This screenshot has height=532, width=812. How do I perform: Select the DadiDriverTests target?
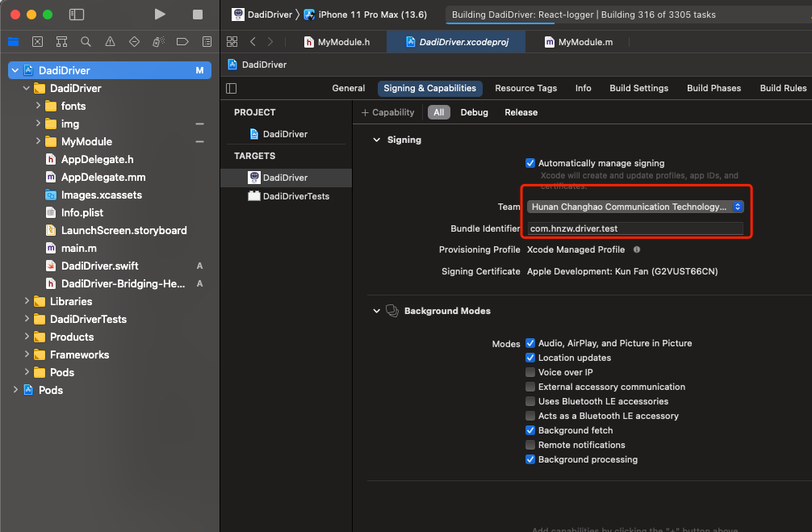(x=286, y=196)
